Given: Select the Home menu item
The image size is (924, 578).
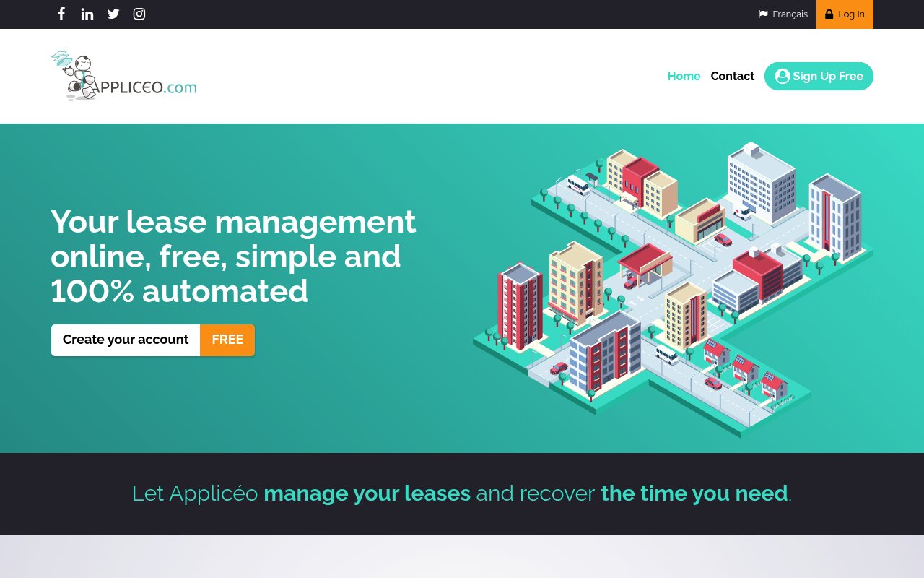Looking at the screenshot, I should coord(684,76).
